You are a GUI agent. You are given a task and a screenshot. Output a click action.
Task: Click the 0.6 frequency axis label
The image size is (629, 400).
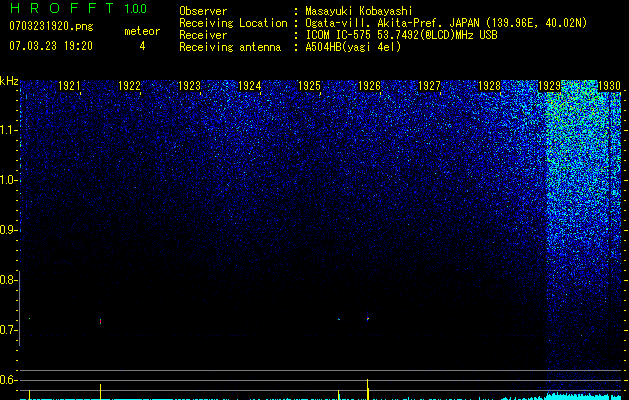pyautogui.click(x=8, y=380)
